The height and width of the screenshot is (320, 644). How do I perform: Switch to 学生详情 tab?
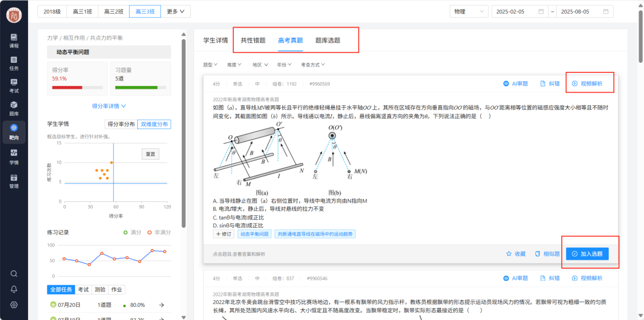pos(216,40)
